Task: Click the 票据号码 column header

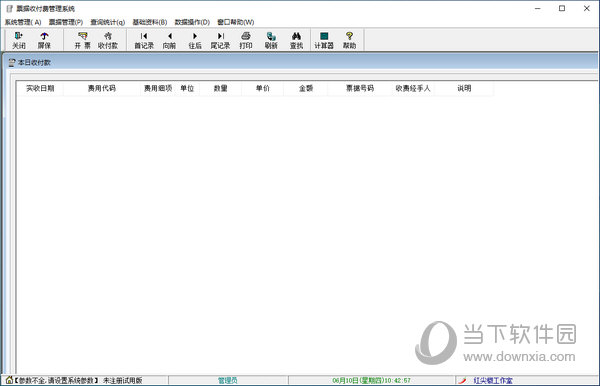Action: [360, 88]
